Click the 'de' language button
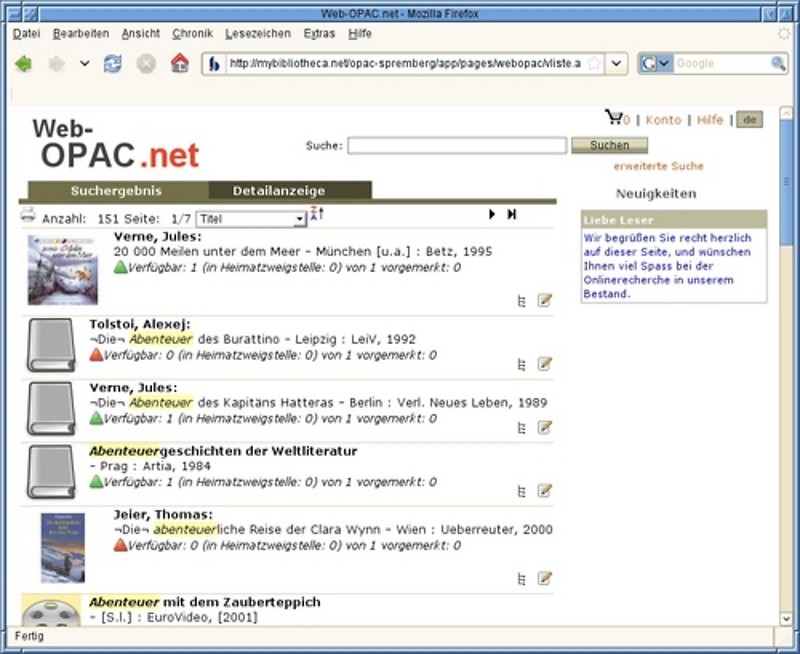Screen dimensions: 800x654 749,120
